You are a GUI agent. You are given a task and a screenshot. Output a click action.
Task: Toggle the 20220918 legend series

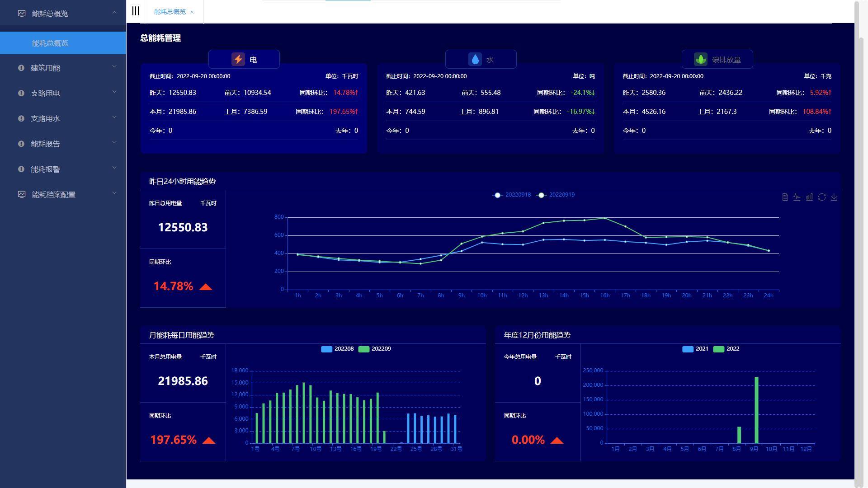(x=512, y=195)
